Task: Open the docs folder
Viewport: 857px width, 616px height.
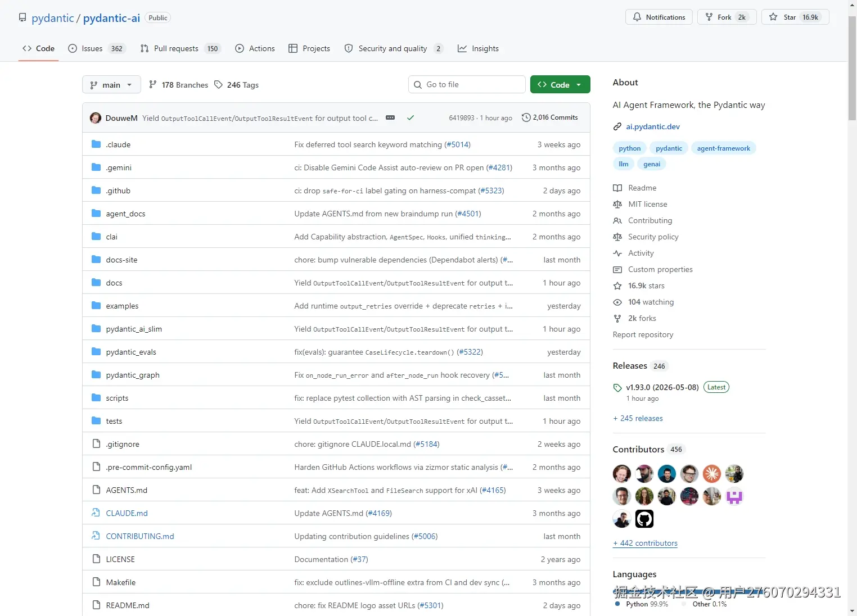Action: click(x=114, y=283)
